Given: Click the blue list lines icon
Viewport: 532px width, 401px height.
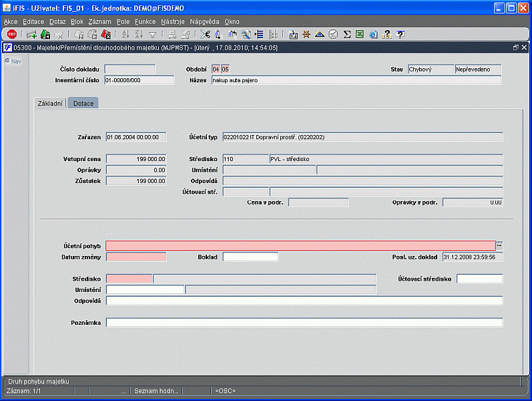Looking at the screenshot, I should [259, 34].
